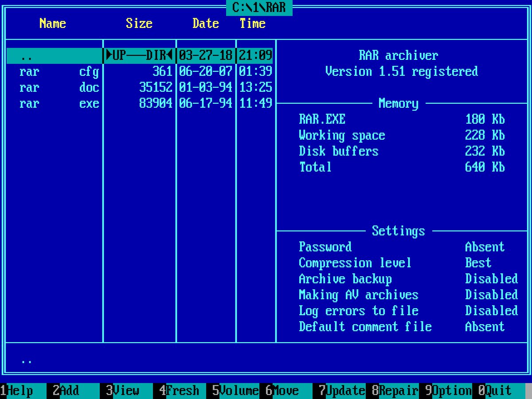Select the 8Repair function key
This screenshot has height=399, width=532.
coord(395,391)
